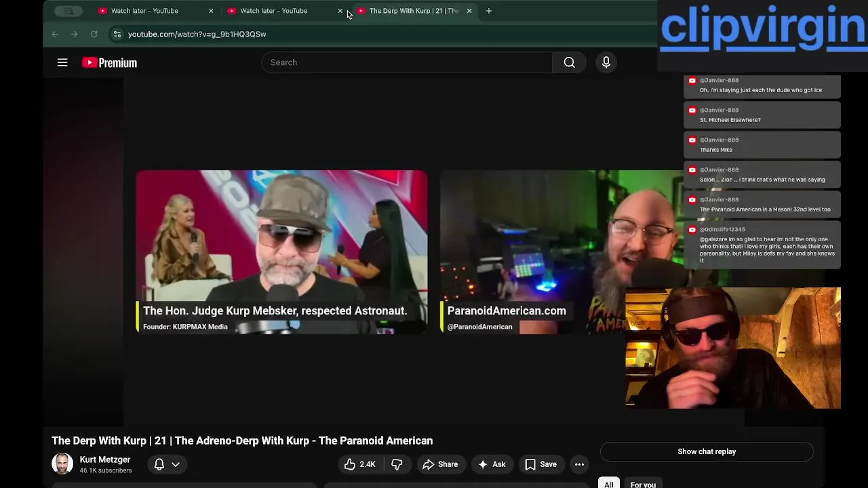Show chat replay
This screenshot has height=488, width=868.
pyautogui.click(x=707, y=451)
